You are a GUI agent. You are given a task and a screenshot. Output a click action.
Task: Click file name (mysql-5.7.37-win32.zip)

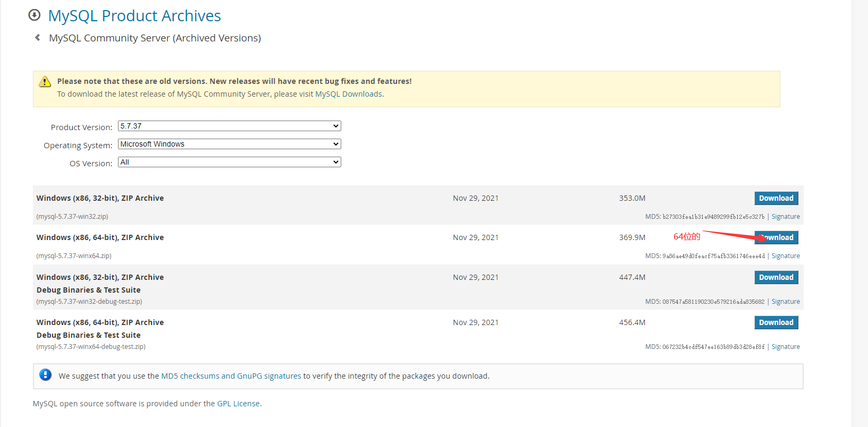click(x=72, y=217)
